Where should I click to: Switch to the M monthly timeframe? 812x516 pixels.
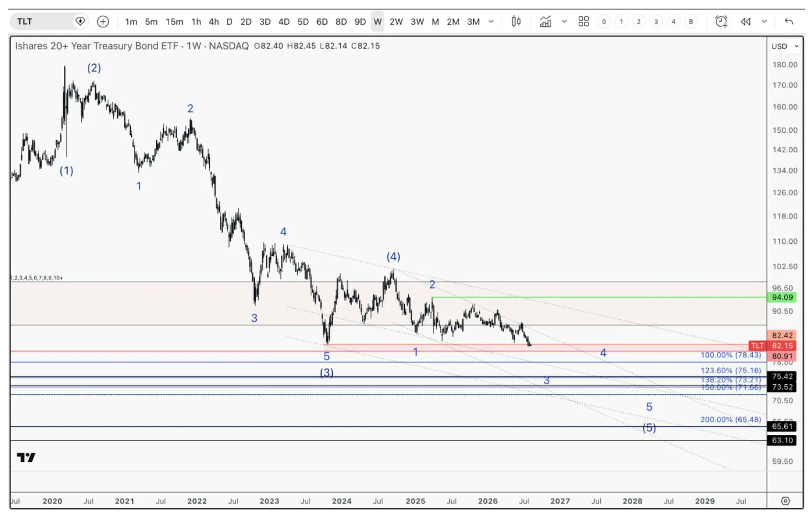435,21
